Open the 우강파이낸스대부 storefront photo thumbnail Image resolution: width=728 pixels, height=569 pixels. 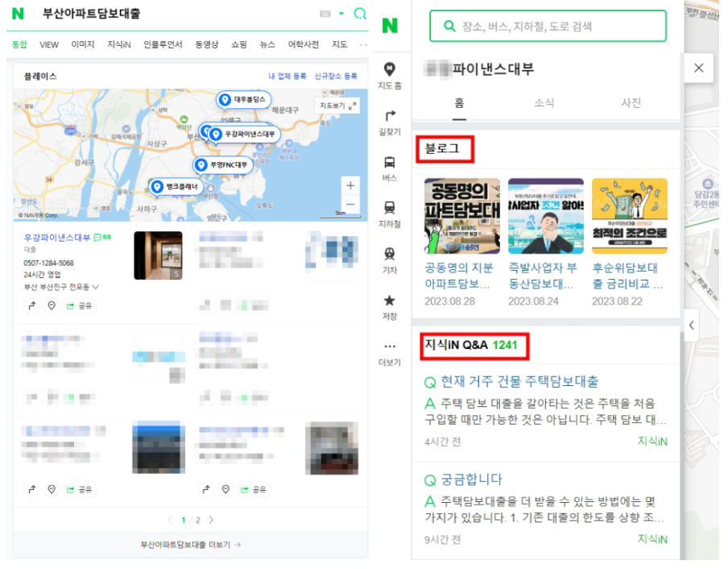click(x=158, y=255)
